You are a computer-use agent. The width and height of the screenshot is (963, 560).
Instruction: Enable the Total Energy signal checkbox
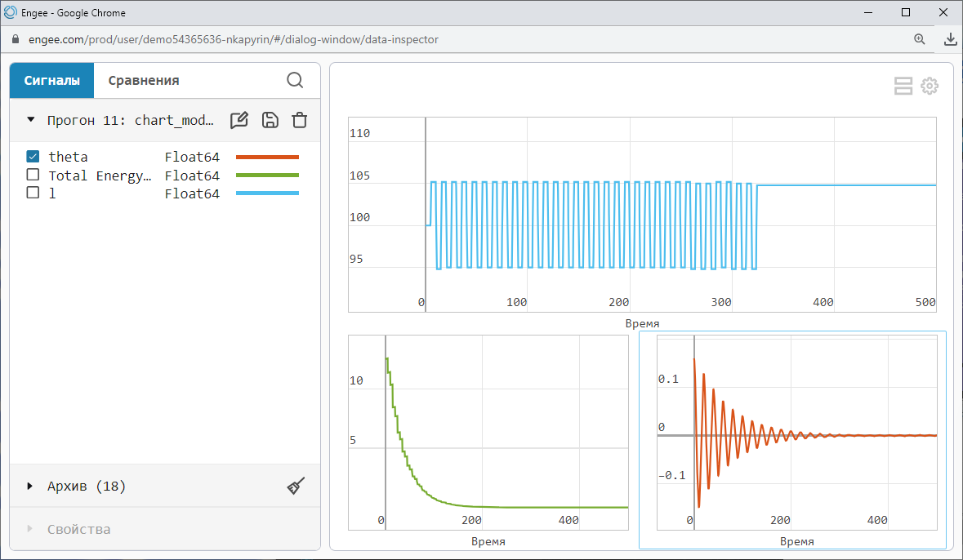(33, 176)
